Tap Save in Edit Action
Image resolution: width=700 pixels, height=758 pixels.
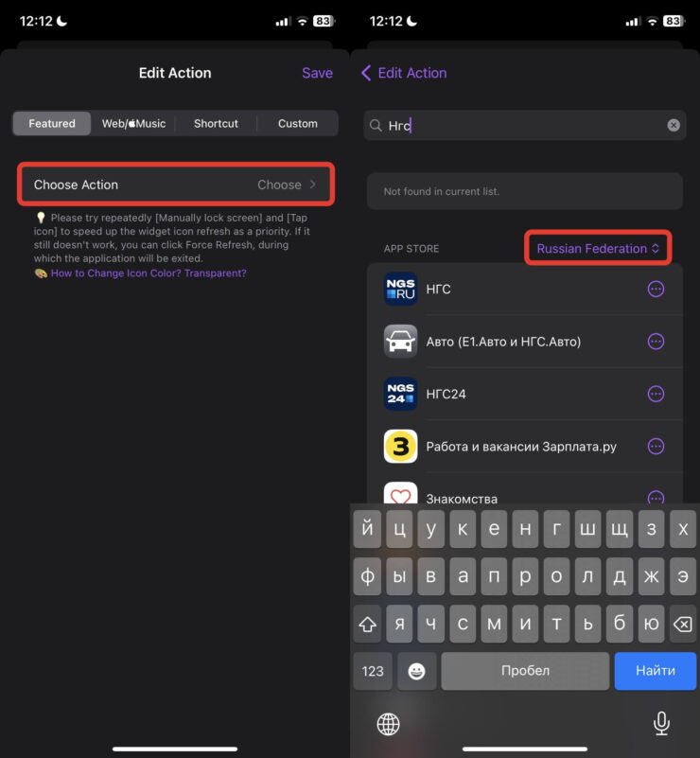pos(317,73)
